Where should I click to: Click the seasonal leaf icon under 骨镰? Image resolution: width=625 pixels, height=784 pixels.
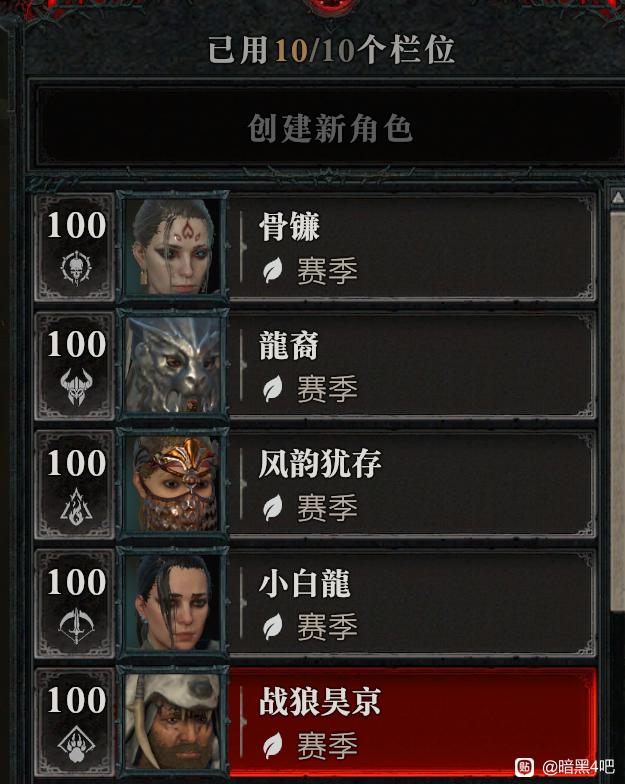click(x=272, y=271)
